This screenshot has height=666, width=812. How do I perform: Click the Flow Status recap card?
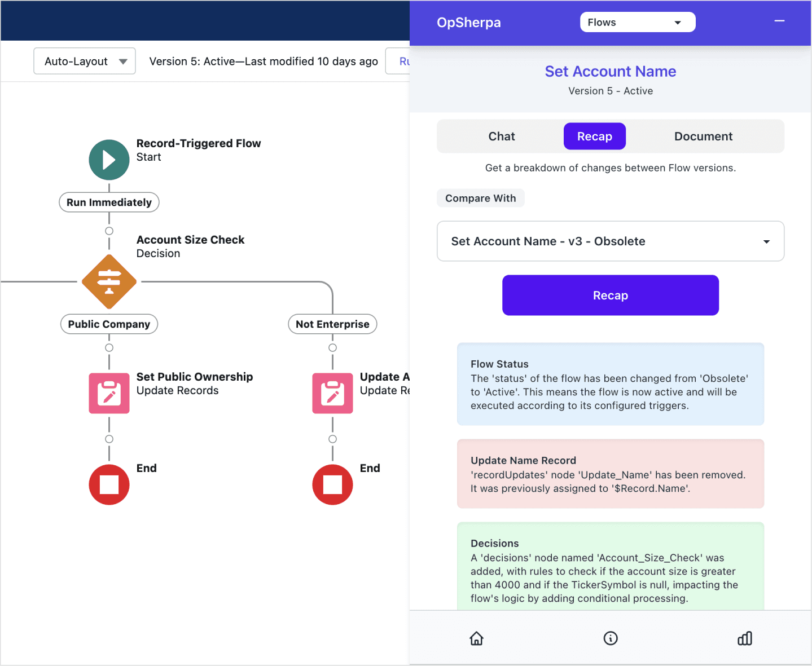(x=611, y=384)
